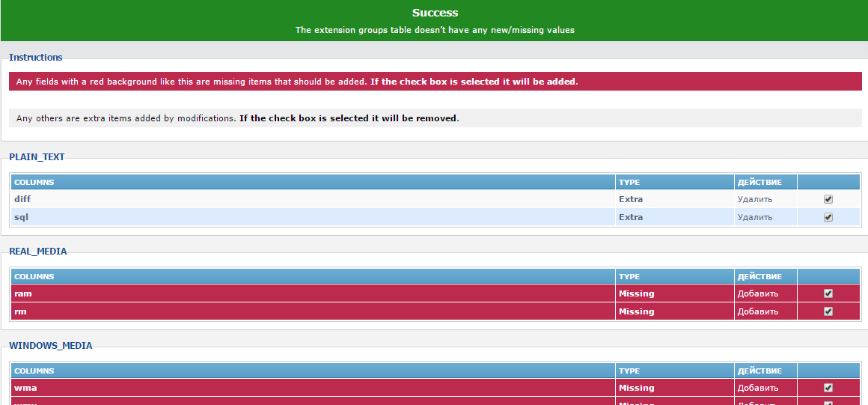Toggle the sql row checkbox
The width and height of the screenshot is (868, 405).
coord(828,217)
